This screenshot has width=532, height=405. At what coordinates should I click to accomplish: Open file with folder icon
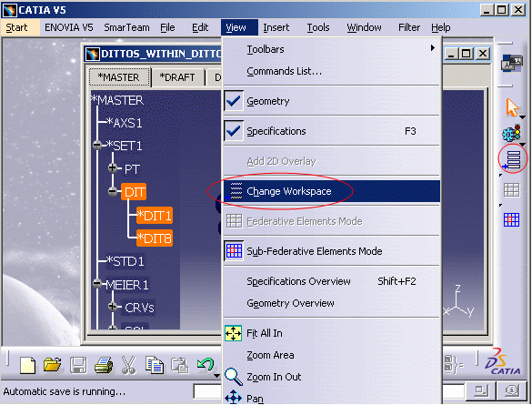tap(52, 365)
